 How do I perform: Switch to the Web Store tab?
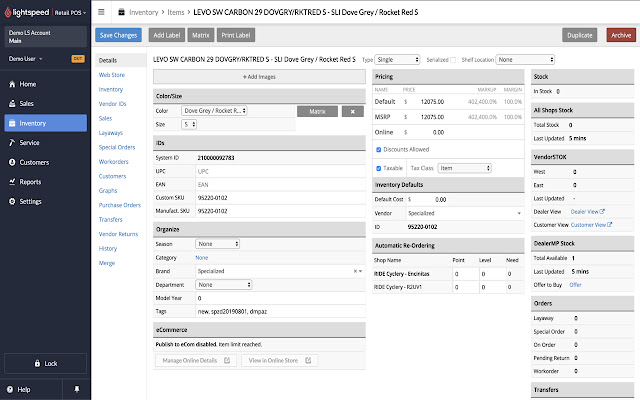coord(112,75)
